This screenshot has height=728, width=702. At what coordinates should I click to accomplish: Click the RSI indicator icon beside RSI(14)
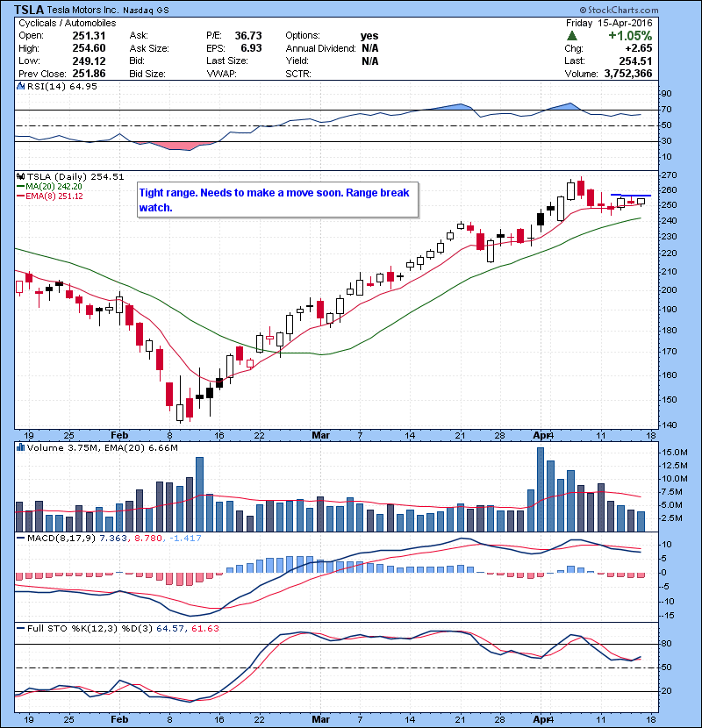coord(20,86)
